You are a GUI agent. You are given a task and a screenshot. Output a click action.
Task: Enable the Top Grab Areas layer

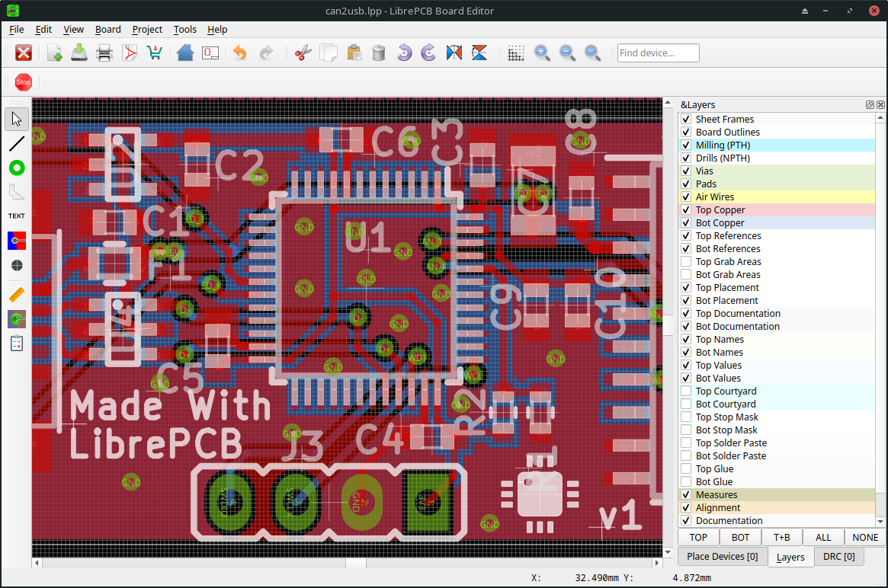(x=686, y=261)
